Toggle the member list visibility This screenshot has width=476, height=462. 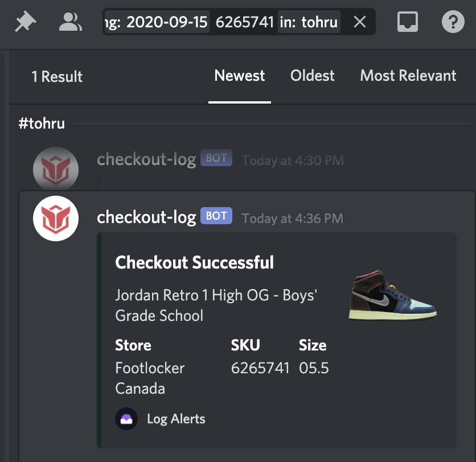coord(70,22)
